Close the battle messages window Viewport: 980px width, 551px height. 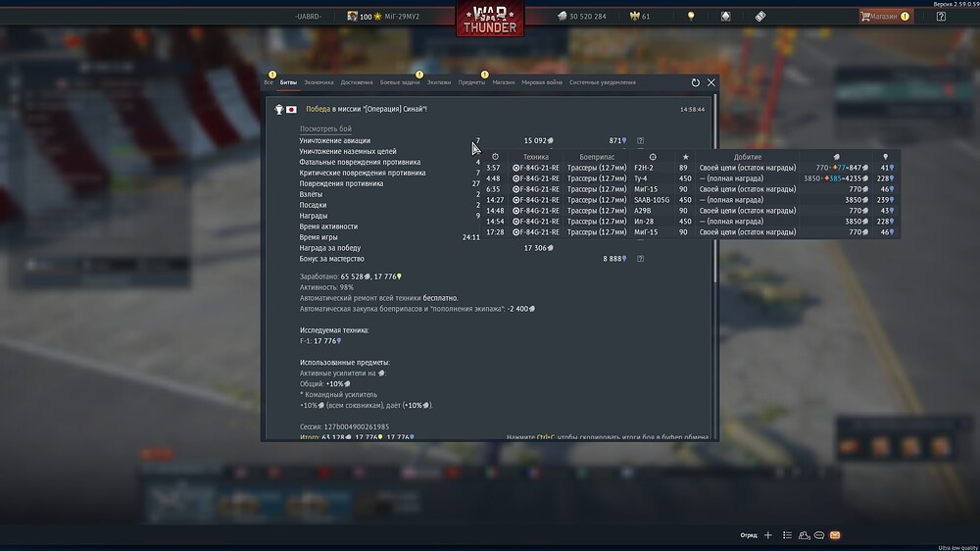click(x=711, y=82)
